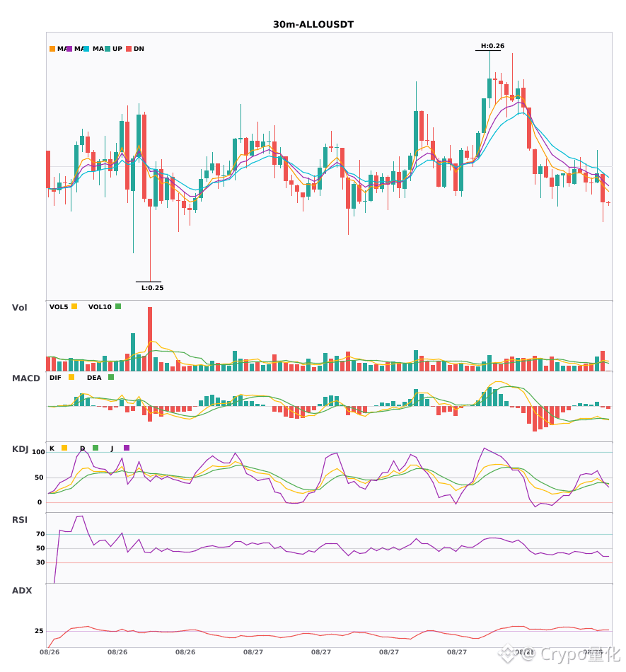Click the ADX 25 axis value
The width and height of the screenshot is (626, 672).
[39, 631]
